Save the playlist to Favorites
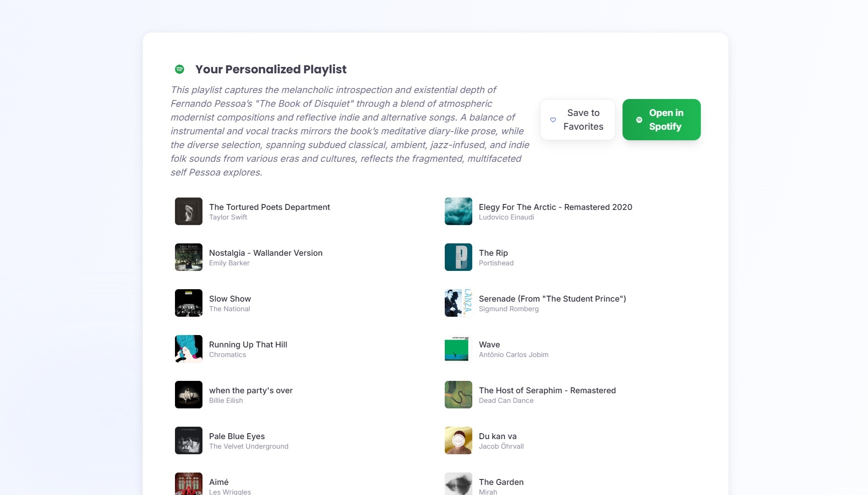868x495 pixels. (578, 120)
